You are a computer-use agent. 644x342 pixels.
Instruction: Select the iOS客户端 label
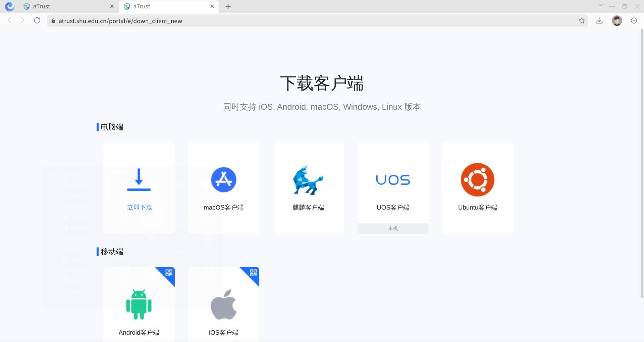[224, 333]
